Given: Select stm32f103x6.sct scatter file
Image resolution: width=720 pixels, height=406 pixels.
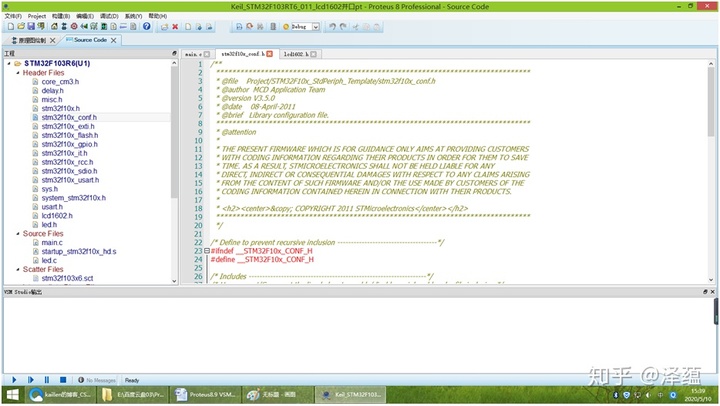Looking at the screenshot, I should coord(67,278).
